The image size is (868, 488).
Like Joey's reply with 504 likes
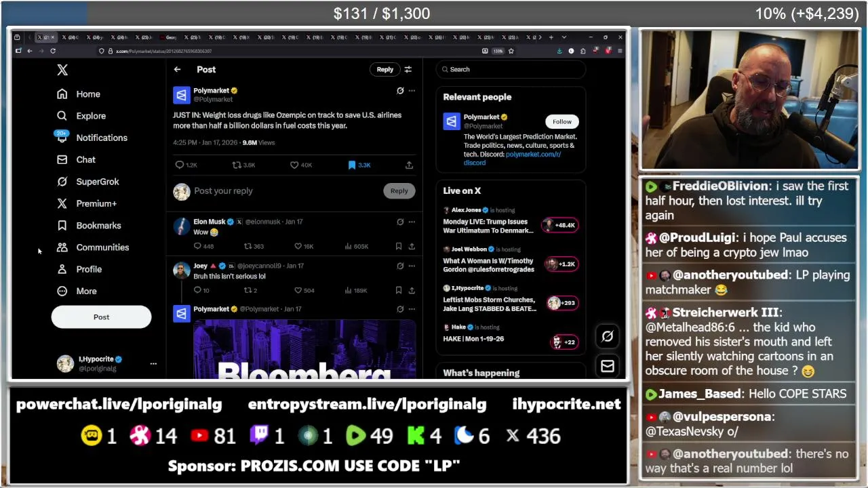tap(298, 291)
